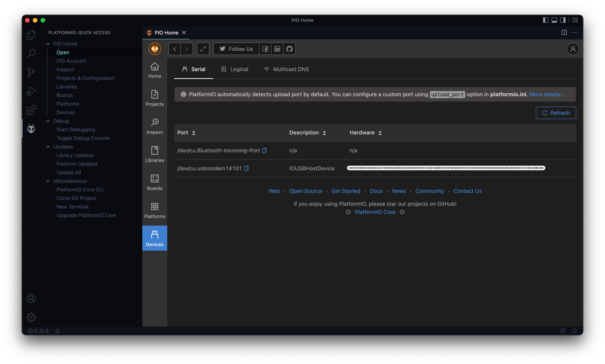
Task: Switch to the Serial tab
Action: 194,69
